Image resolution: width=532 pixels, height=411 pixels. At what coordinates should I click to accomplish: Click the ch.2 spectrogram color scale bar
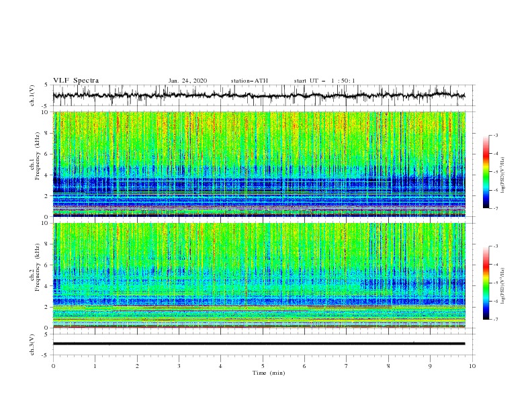[486, 283]
